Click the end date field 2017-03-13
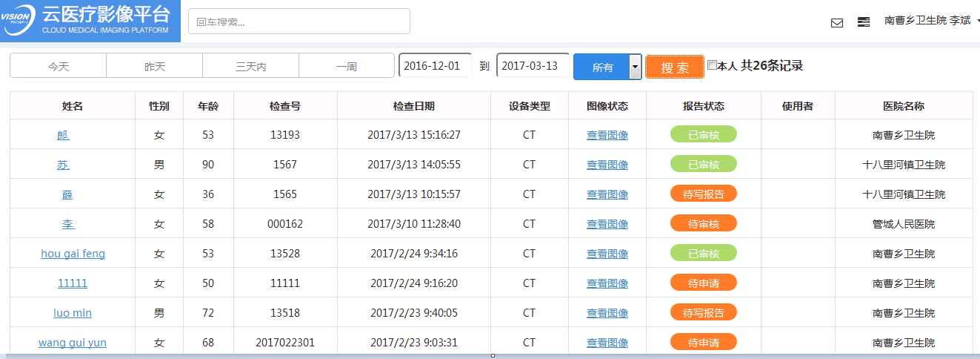 [x=533, y=66]
